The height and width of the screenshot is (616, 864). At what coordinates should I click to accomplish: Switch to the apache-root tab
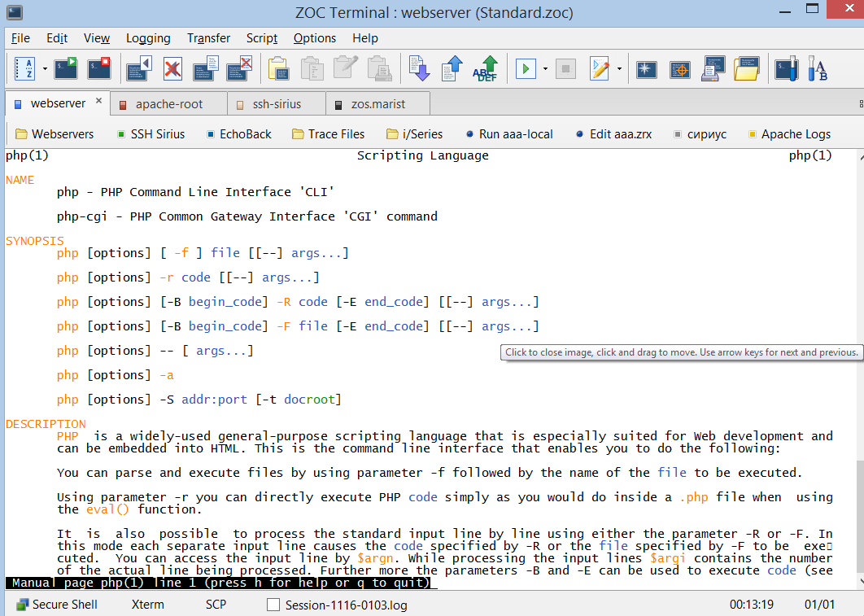168,104
